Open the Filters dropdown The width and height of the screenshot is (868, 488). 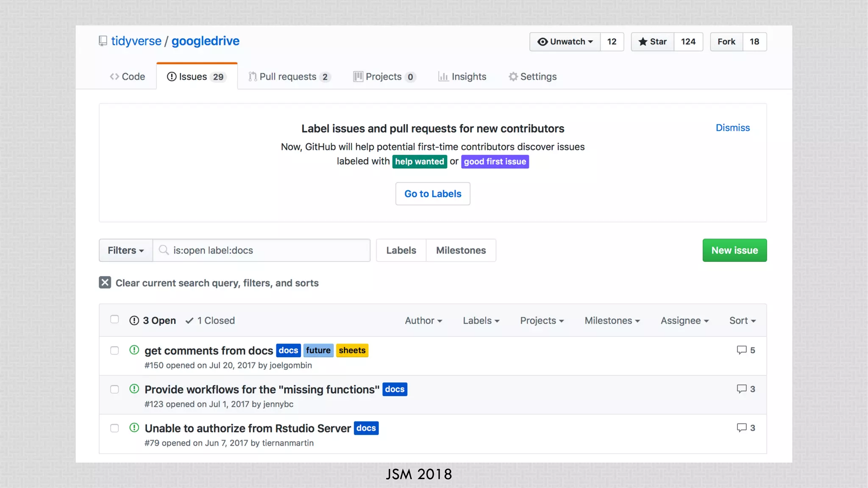(x=125, y=250)
